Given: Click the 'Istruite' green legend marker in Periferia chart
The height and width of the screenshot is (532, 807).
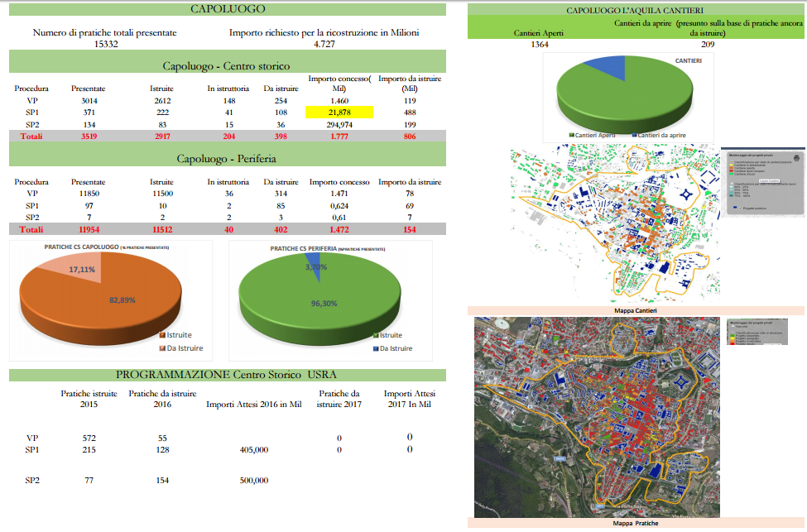Looking at the screenshot, I should tap(377, 335).
